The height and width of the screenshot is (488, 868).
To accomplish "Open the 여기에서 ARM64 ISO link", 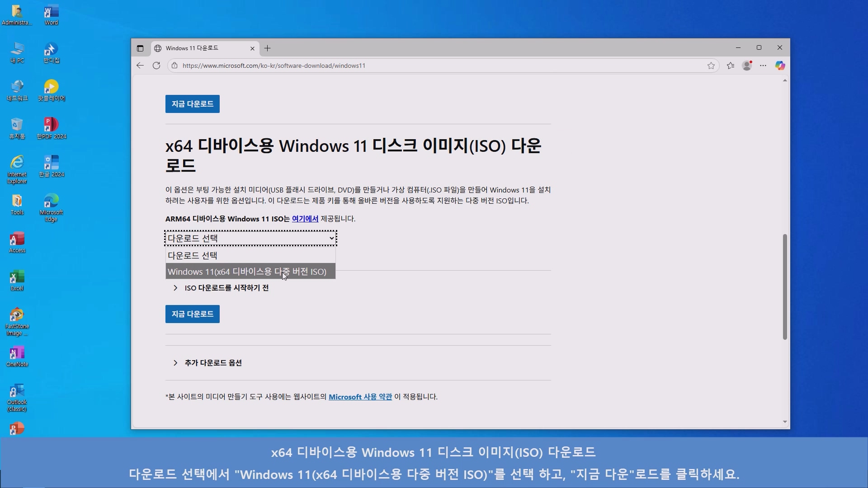I will pyautogui.click(x=305, y=219).
